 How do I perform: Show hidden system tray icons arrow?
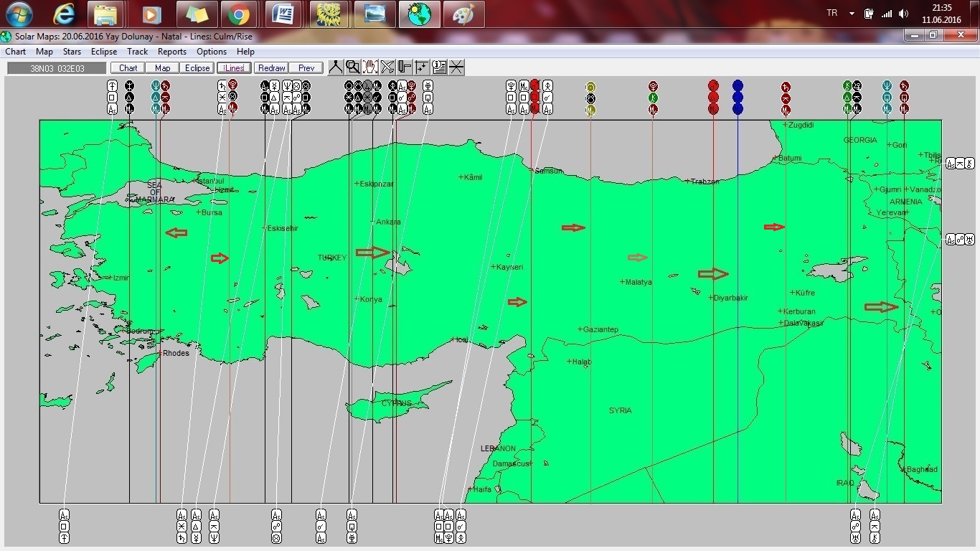[x=852, y=14]
